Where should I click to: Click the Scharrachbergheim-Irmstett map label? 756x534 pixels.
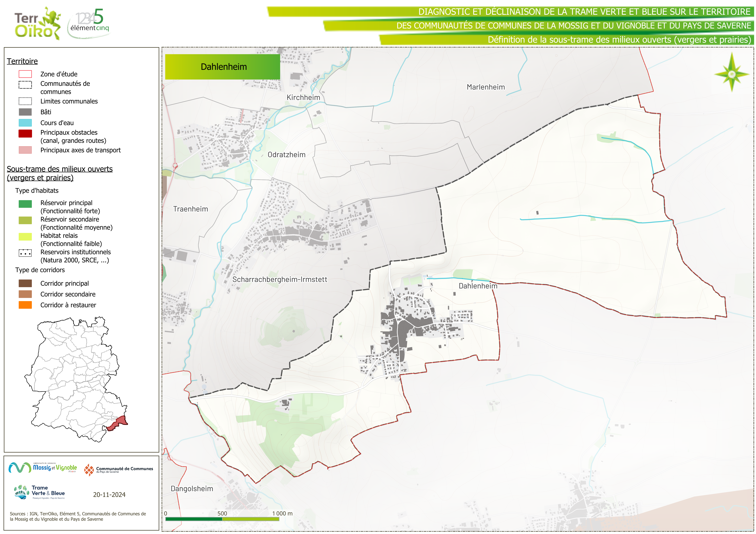(280, 279)
